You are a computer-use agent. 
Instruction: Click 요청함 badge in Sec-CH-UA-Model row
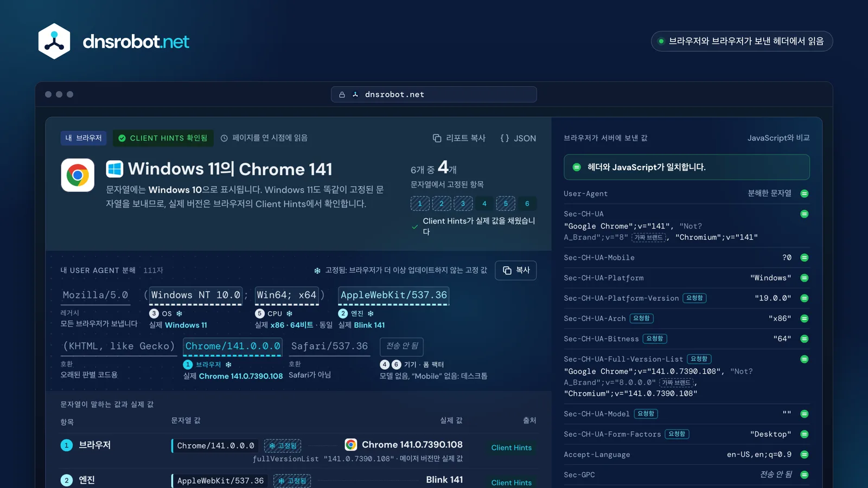click(x=646, y=414)
